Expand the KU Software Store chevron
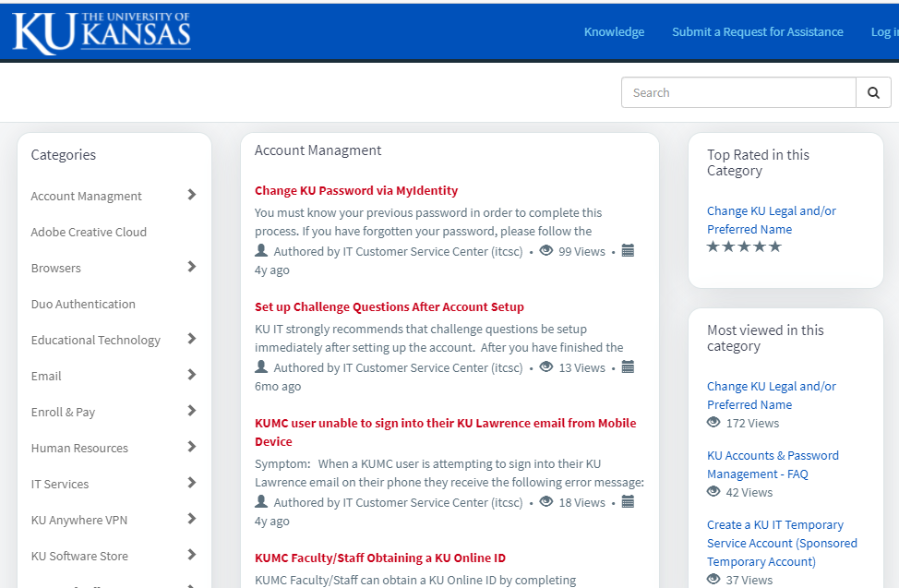This screenshot has height=588, width=899. point(192,555)
